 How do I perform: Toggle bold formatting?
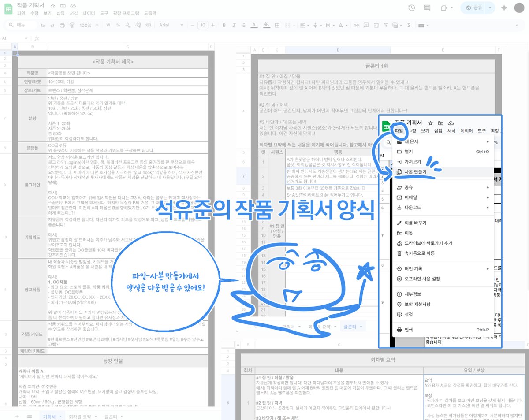224,25
